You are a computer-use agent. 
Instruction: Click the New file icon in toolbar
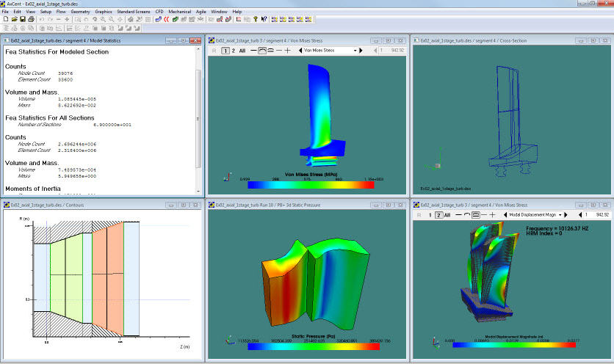(6, 19)
